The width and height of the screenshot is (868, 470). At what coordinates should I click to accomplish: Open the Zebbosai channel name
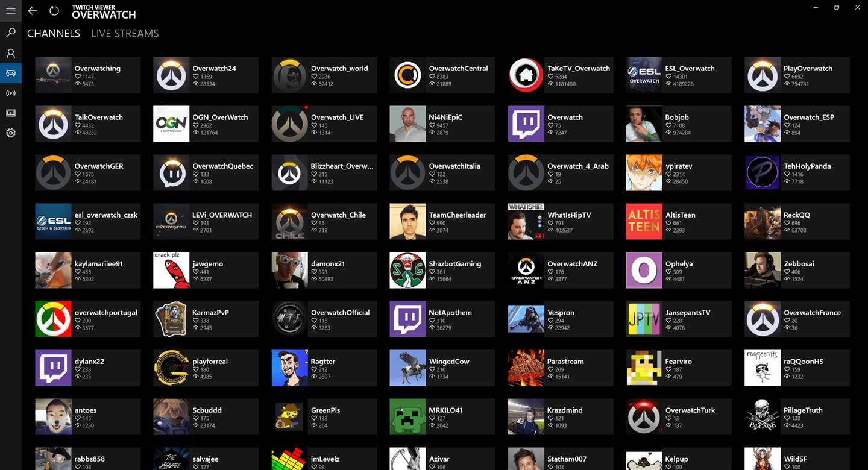point(799,264)
